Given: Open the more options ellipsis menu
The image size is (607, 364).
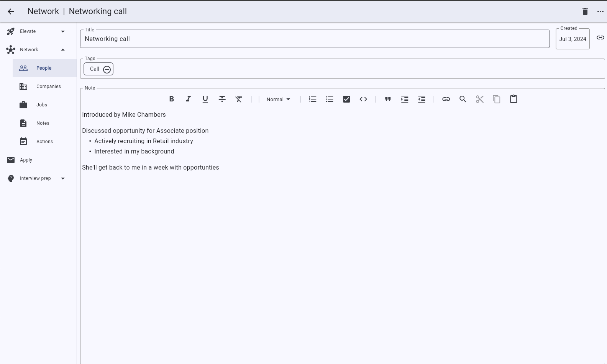Looking at the screenshot, I should click(x=600, y=11).
